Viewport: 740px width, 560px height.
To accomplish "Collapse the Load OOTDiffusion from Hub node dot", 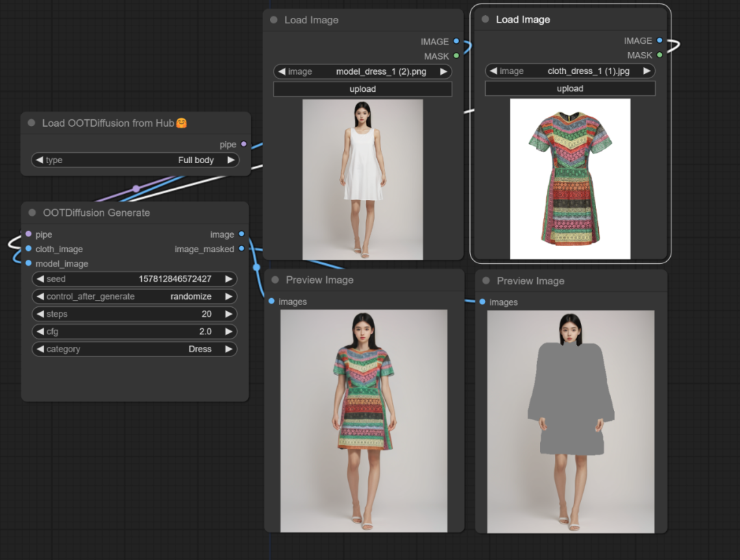I will click(32, 123).
